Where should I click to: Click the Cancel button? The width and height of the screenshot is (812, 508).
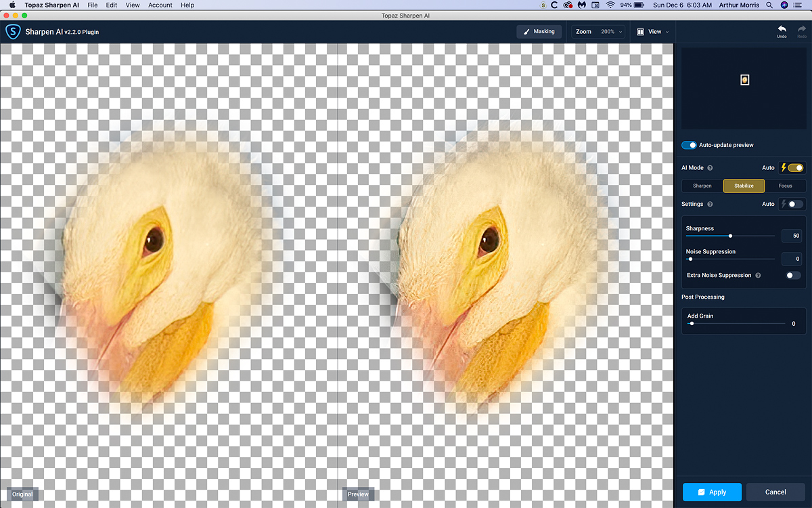[775, 492]
